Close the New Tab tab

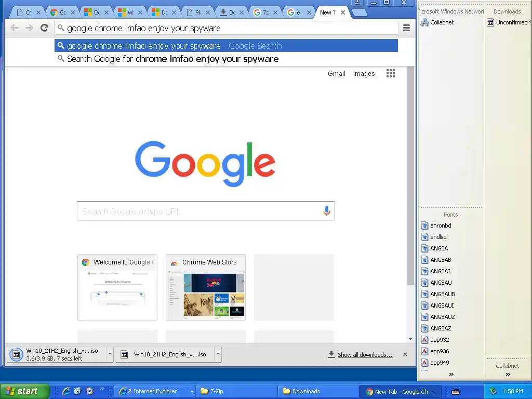(x=343, y=12)
